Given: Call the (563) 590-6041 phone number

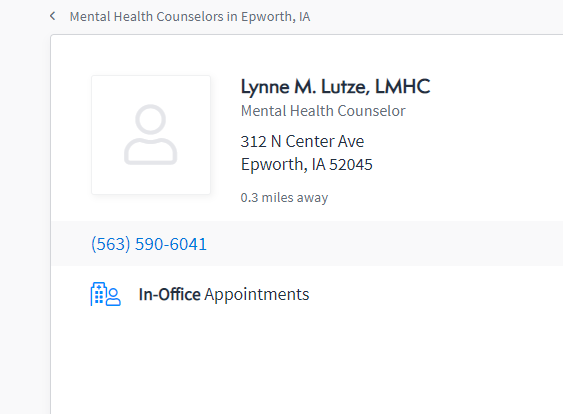Looking at the screenshot, I should 149,244.
